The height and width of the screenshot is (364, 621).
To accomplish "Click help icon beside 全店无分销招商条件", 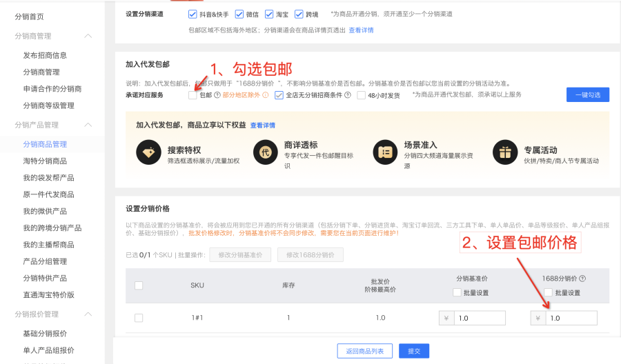I will point(348,95).
